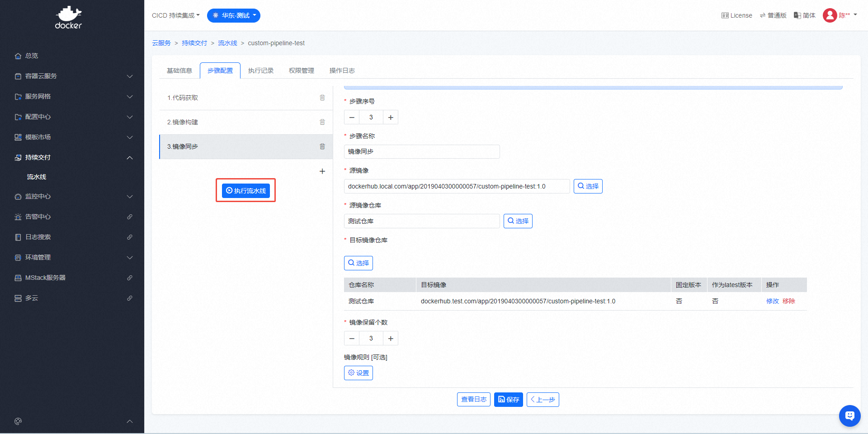Remove 镜像同步 step via trash icon

[322, 146]
